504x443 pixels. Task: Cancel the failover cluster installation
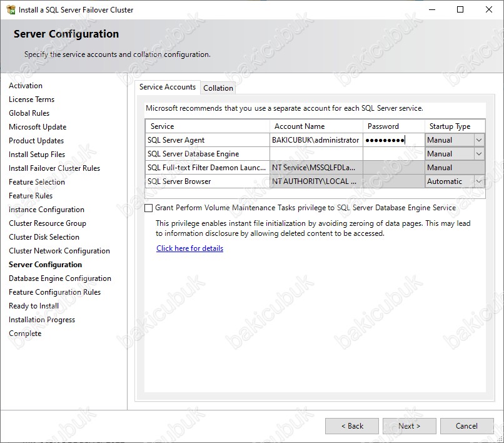coord(466,426)
